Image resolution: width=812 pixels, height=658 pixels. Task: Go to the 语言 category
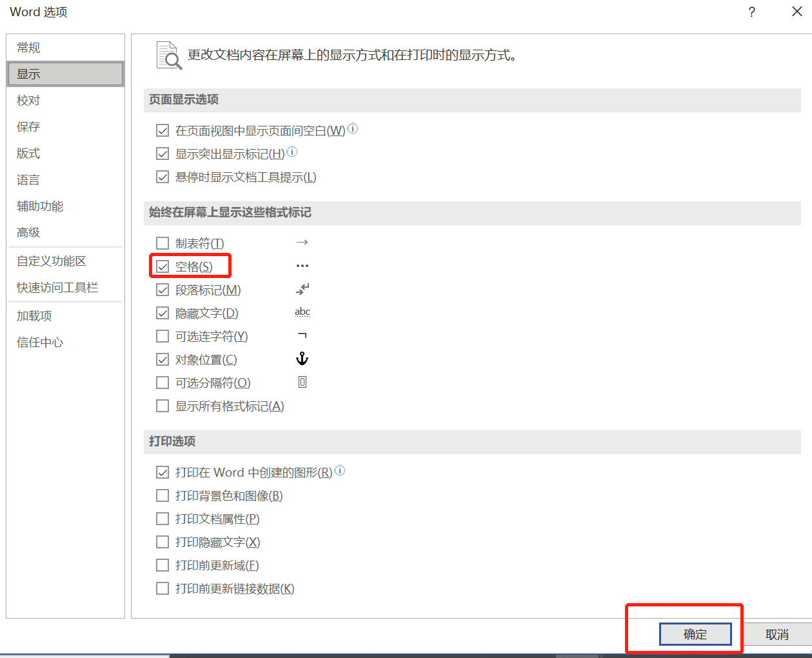tap(65, 180)
